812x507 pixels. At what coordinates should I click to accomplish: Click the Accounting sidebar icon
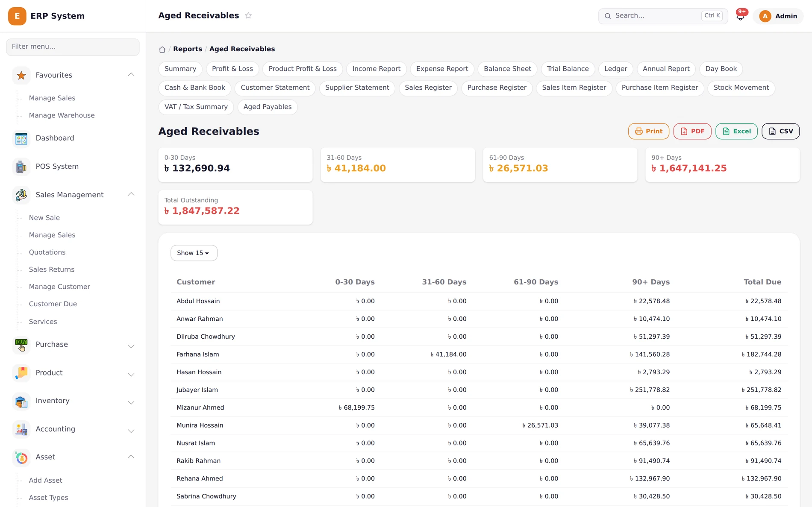tap(21, 429)
